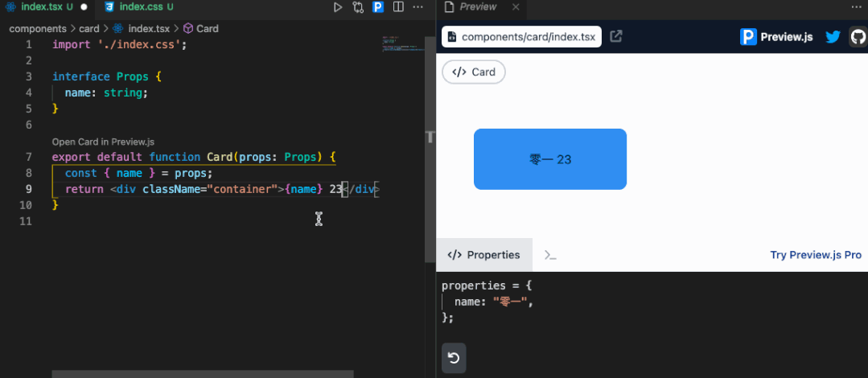Click the Preview.js logo link
The image size is (868, 378).
pyautogui.click(x=776, y=36)
